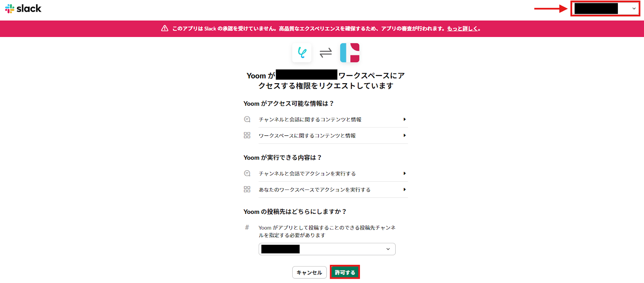Screen dimensions: 644x283
Task: Expand チャンネルと会話でアクションを実行する arrow
Action: pos(405,174)
